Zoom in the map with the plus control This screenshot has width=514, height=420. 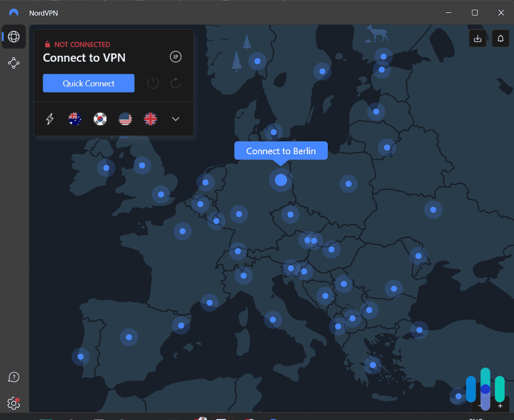pos(500,406)
